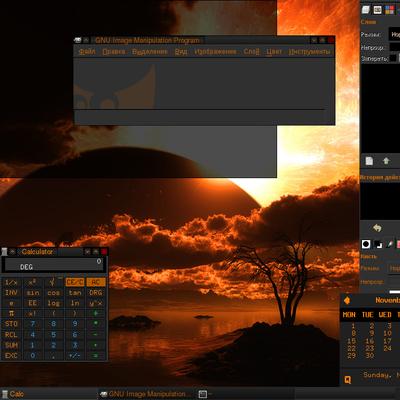
Task: Open the Правка menu in GIMP
Action: pos(114,52)
